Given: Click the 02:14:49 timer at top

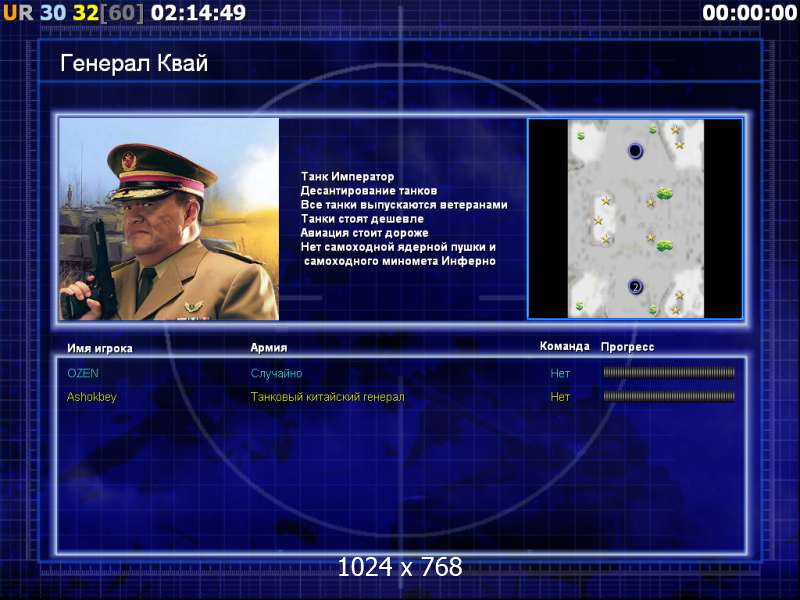Looking at the screenshot, I should click(x=198, y=13).
